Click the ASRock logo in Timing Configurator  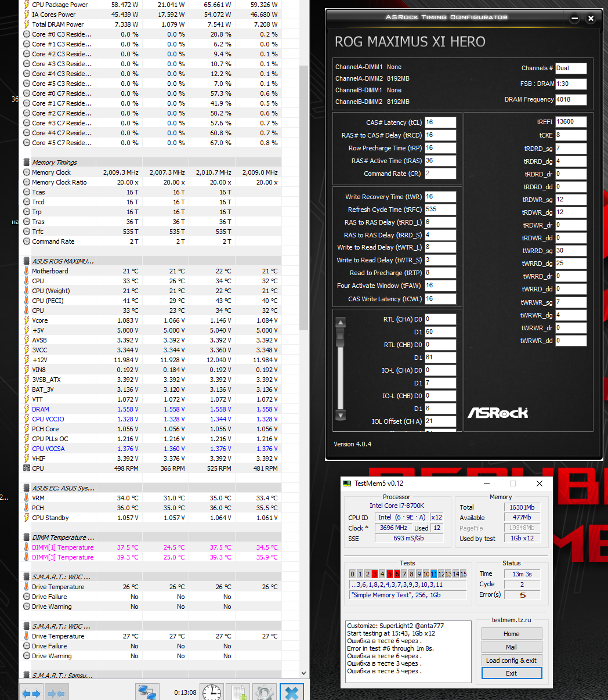click(498, 413)
